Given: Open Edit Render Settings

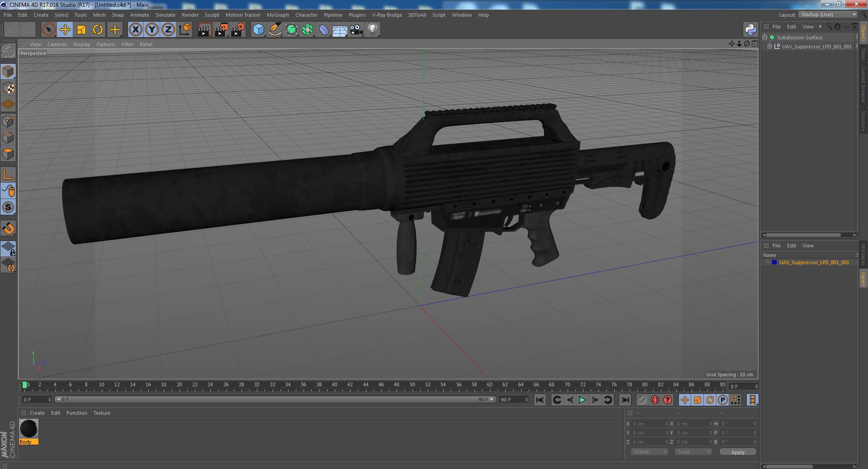Looking at the screenshot, I should 237,30.
